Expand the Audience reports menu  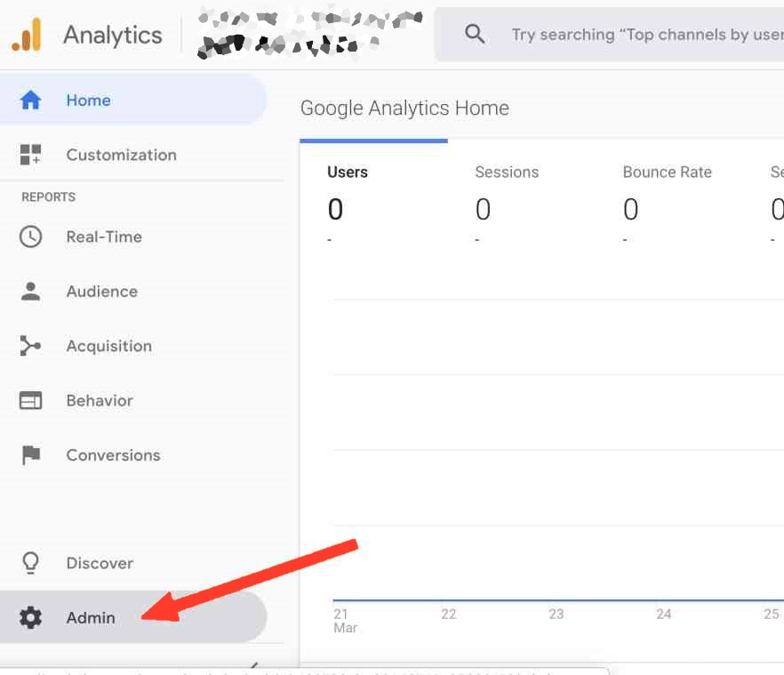(x=102, y=291)
